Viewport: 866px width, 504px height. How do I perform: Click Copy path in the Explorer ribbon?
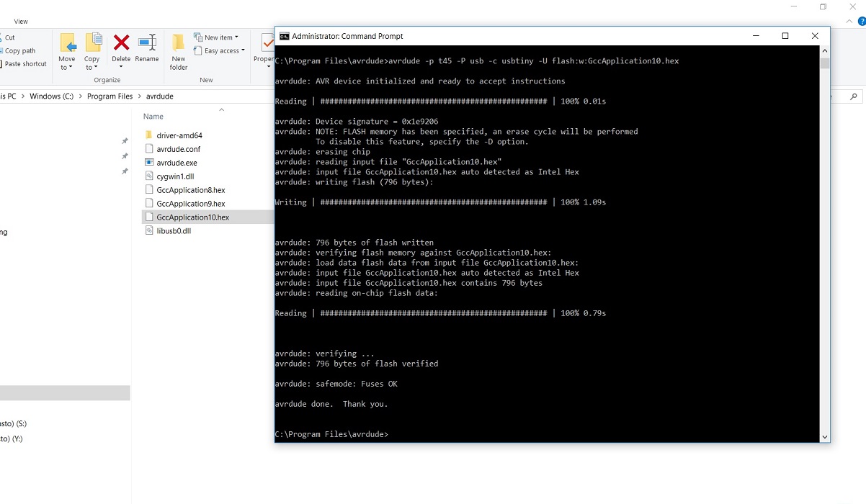coord(20,51)
